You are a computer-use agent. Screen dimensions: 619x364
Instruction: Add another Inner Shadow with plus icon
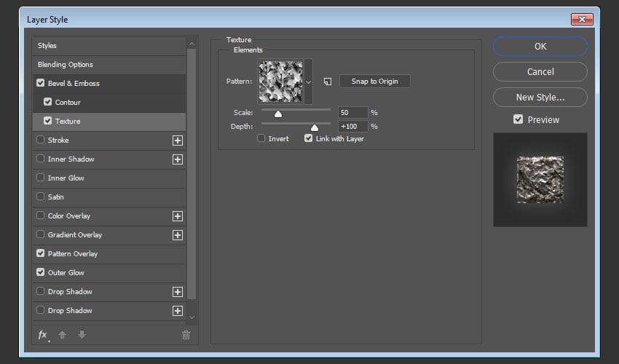pyautogui.click(x=177, y=159)
